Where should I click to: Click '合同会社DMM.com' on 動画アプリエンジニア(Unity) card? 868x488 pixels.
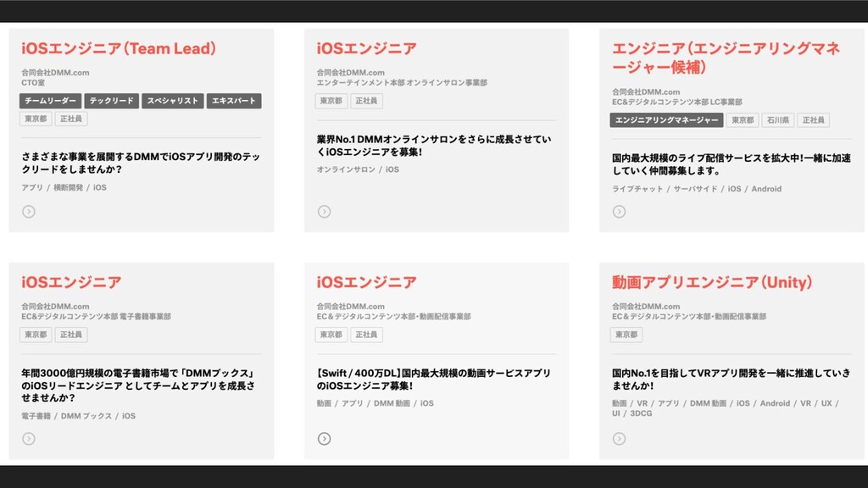click(645, 306)
